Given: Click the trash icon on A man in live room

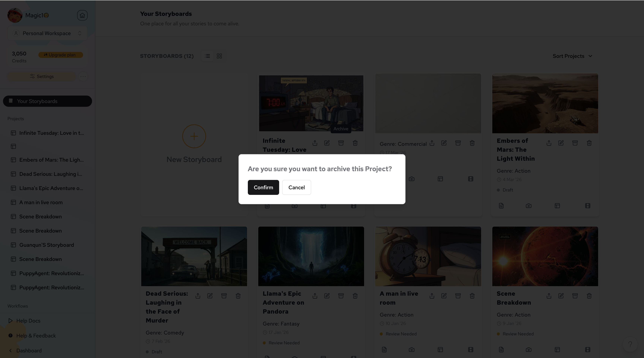Looking at the screenshot, I should coord(472,296).
